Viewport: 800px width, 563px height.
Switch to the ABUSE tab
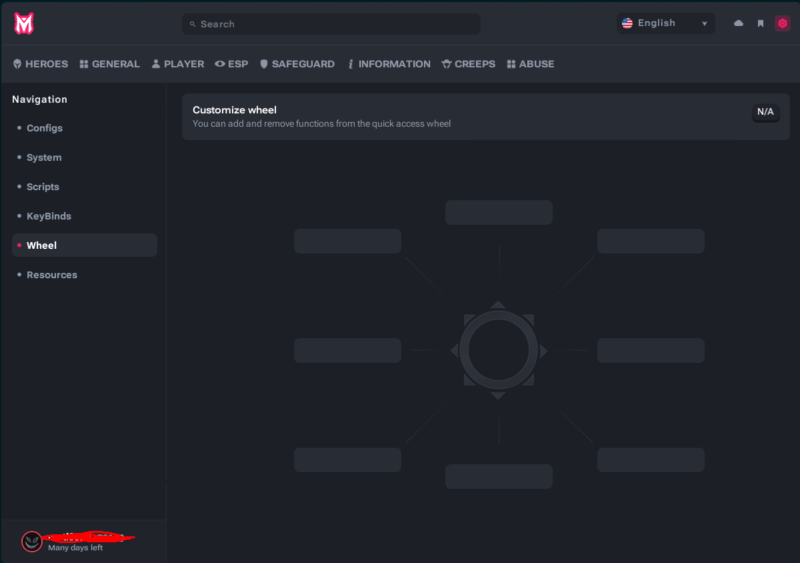tap(531, 64)
